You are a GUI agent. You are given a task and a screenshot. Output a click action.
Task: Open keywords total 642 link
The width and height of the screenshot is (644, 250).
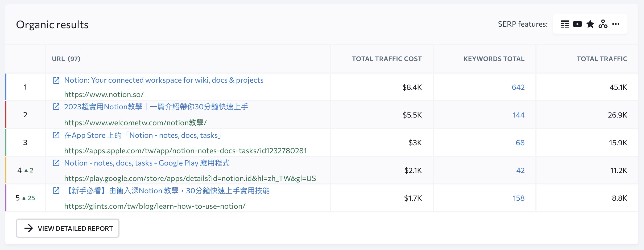518,87
